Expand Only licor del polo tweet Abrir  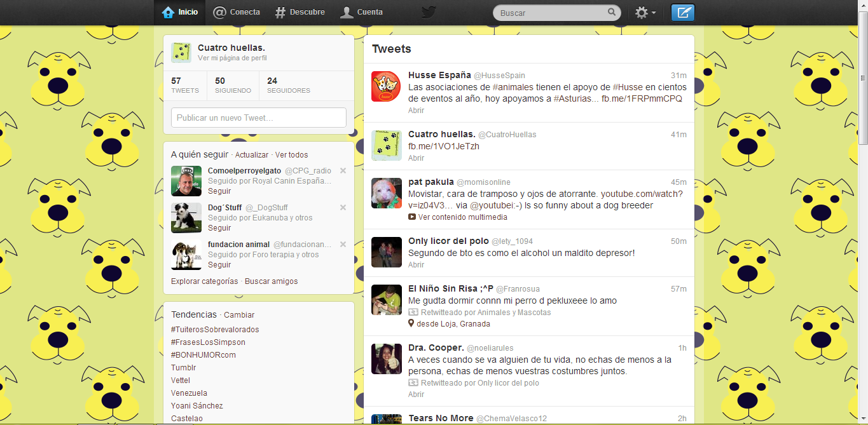coord(416,265)
